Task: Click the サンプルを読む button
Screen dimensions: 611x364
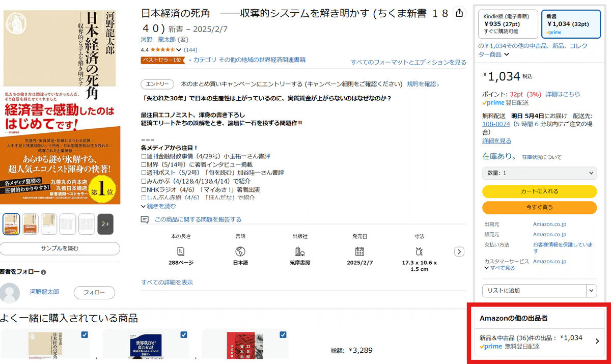Action: [x=60, y=248]
